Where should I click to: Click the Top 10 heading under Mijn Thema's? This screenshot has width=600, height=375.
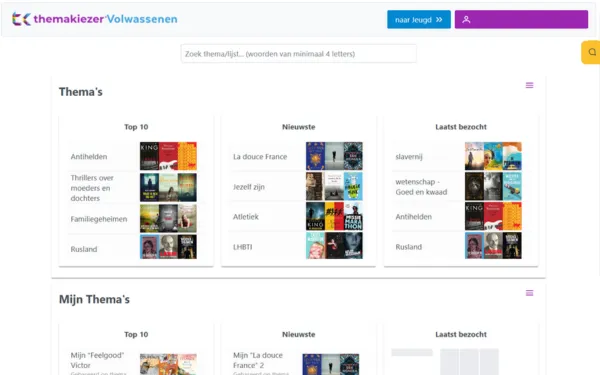(x=136, y=334)
